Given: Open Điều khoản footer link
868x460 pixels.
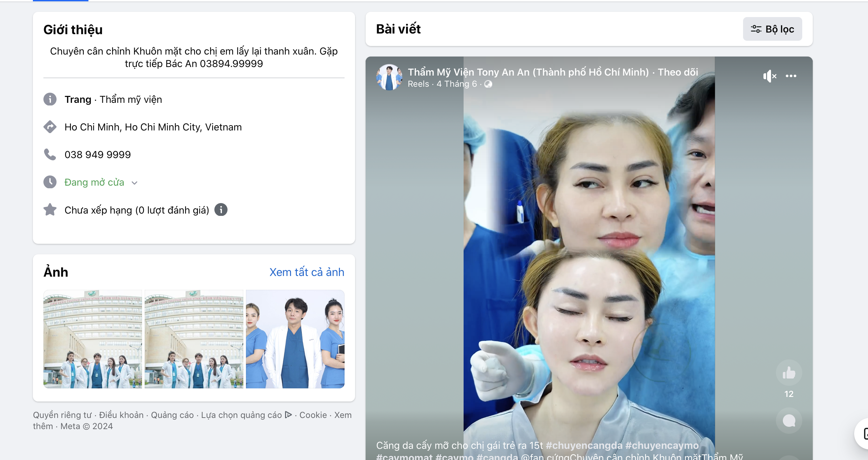Looking at the screenshot, I should [121, 415].
